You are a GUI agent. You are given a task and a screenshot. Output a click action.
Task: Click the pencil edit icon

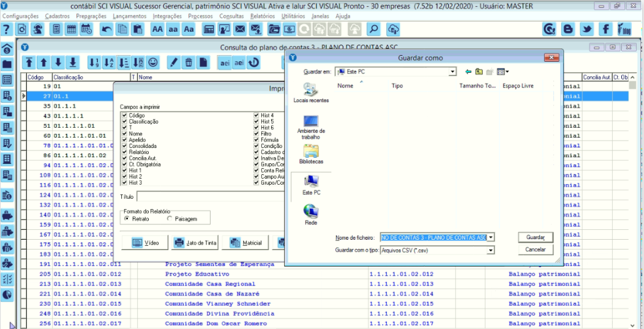(173, 62)
